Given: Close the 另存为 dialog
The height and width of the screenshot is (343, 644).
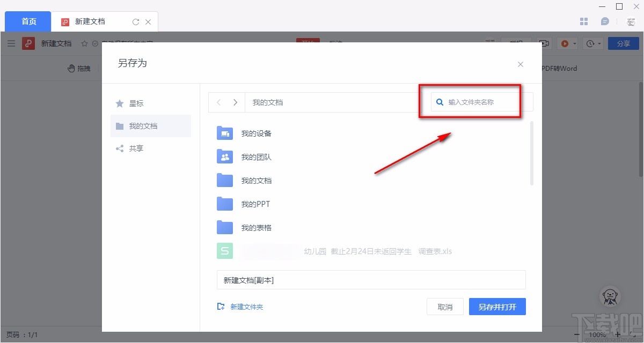Looking at the screenshot, I should coord(520,64).
